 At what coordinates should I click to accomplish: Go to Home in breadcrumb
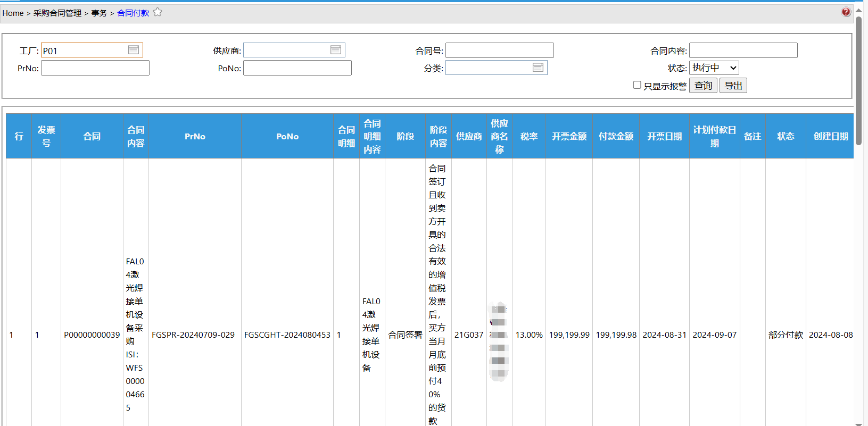pyautogui.click(x=13, y=13)
